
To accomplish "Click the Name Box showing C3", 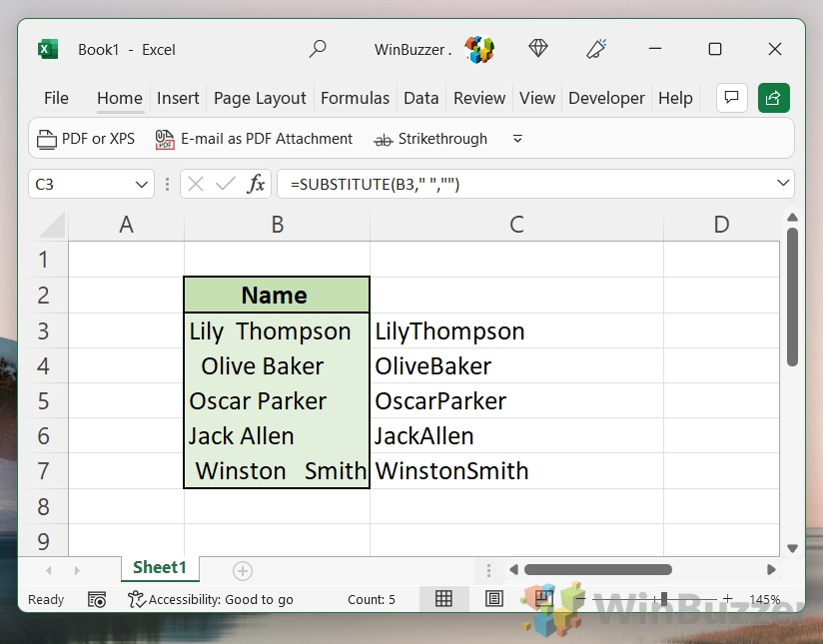I will tap(81, 185).
